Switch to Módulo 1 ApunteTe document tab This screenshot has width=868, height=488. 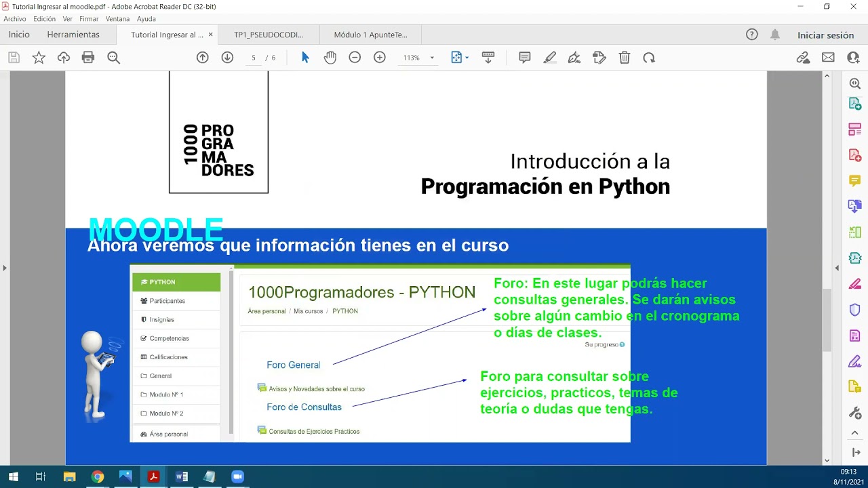(x=370, y=35)
